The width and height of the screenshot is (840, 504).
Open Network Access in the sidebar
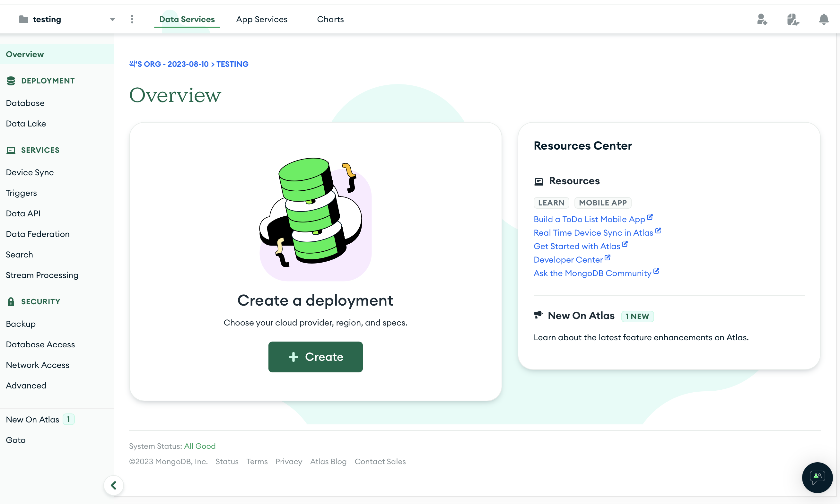57,365
